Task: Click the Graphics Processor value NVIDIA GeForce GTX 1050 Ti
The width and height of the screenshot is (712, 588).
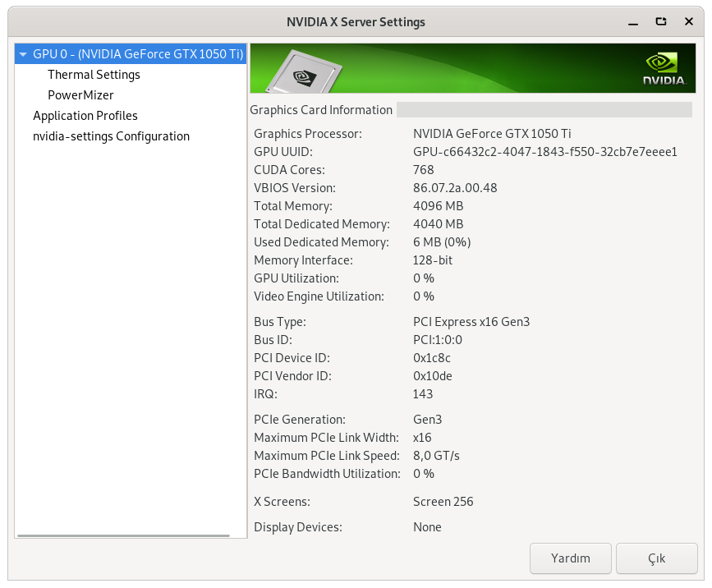Action: pos(492,134)
